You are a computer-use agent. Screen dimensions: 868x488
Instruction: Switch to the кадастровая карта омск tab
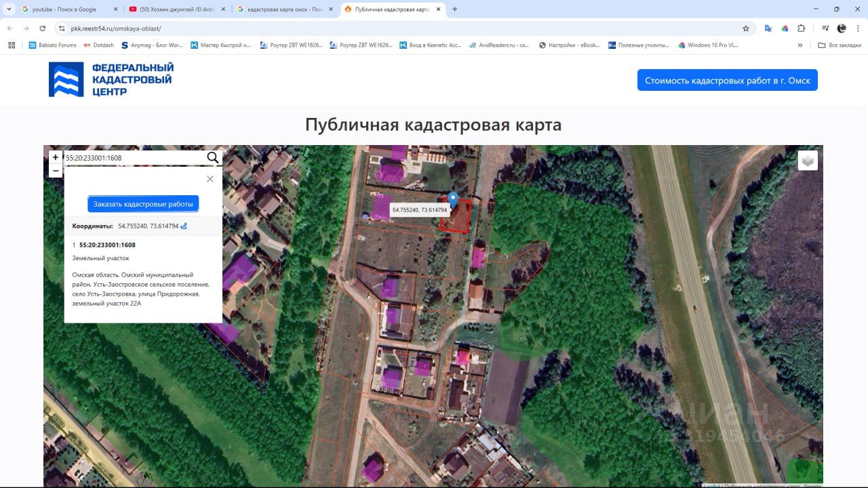click(283, 9)
